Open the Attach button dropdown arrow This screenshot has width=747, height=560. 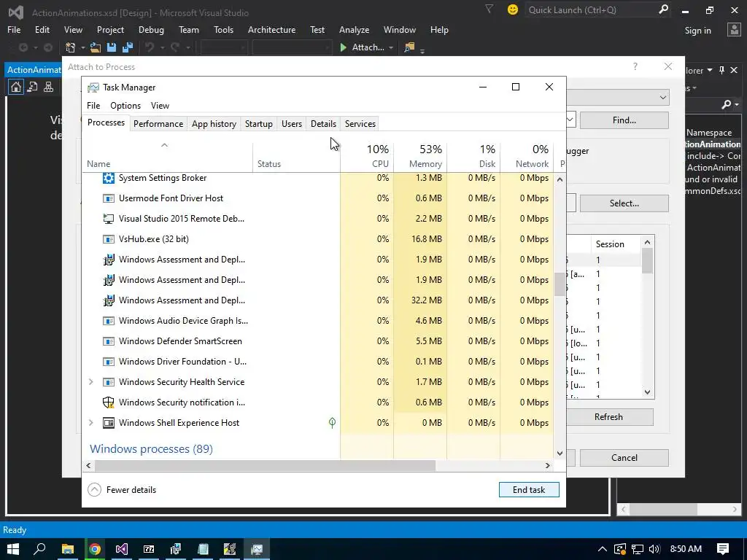coord(391,47)
